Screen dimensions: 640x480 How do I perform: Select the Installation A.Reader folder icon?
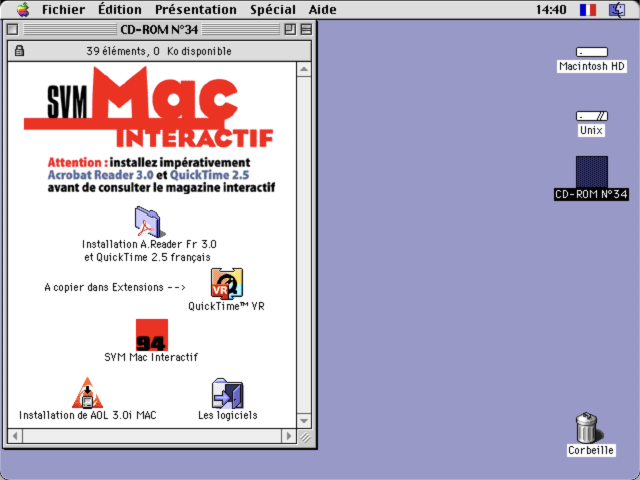click(149, 222)
